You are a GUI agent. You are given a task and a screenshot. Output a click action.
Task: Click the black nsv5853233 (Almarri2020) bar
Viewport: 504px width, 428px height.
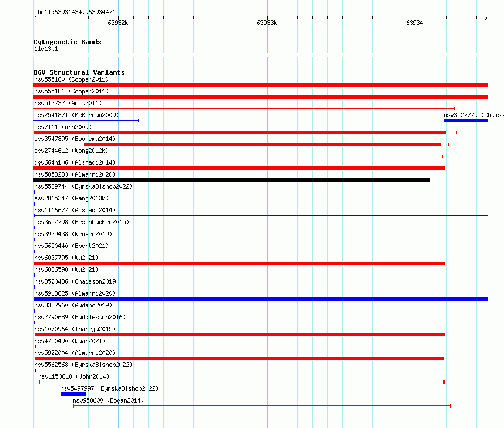(232, 180)
